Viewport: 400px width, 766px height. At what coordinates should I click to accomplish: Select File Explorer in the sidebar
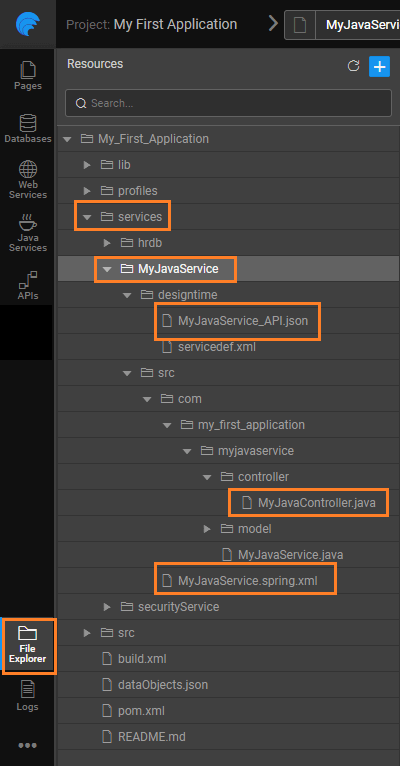tap(28, 646)
